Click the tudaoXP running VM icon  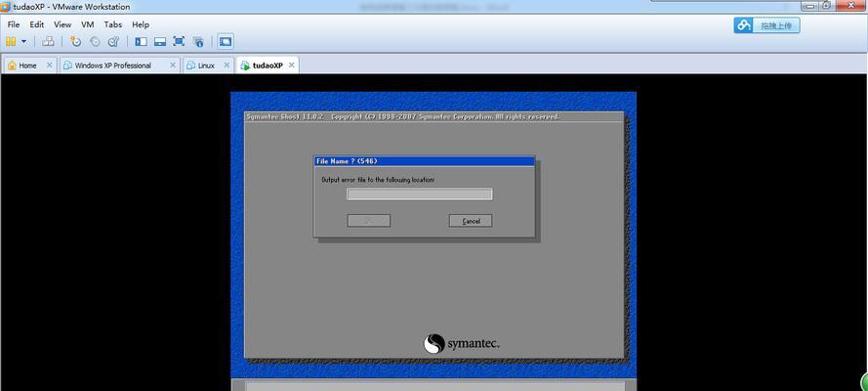pyautogui.click(x=245, y=65)
